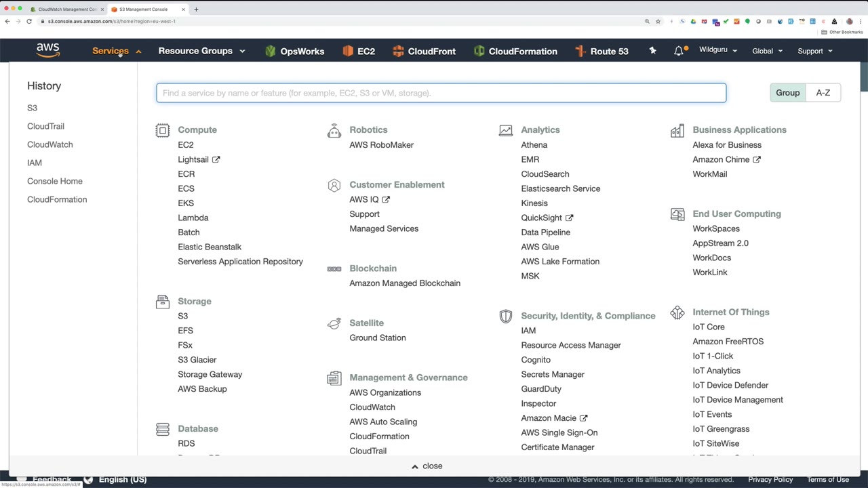Click the Security shield category icon
The image size is (868, 488).
pyautogui.click(x=506, y=317)
